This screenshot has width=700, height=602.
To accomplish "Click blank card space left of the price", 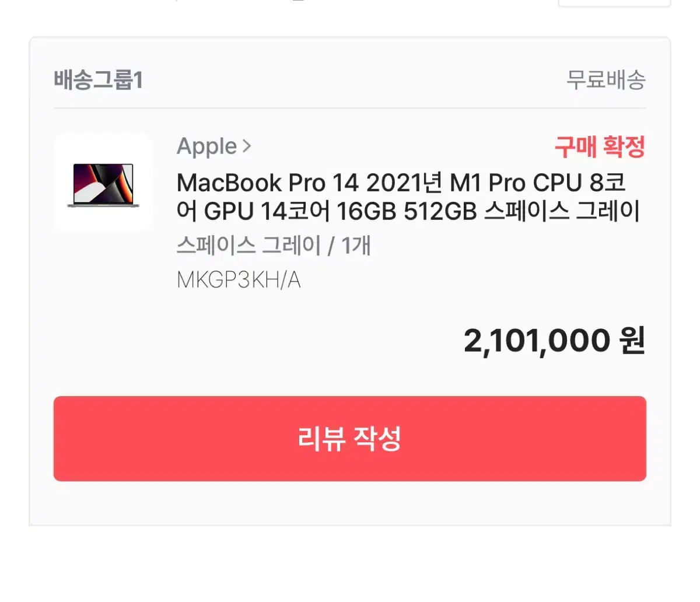I will pyautogui.click(x=257, y=341).
